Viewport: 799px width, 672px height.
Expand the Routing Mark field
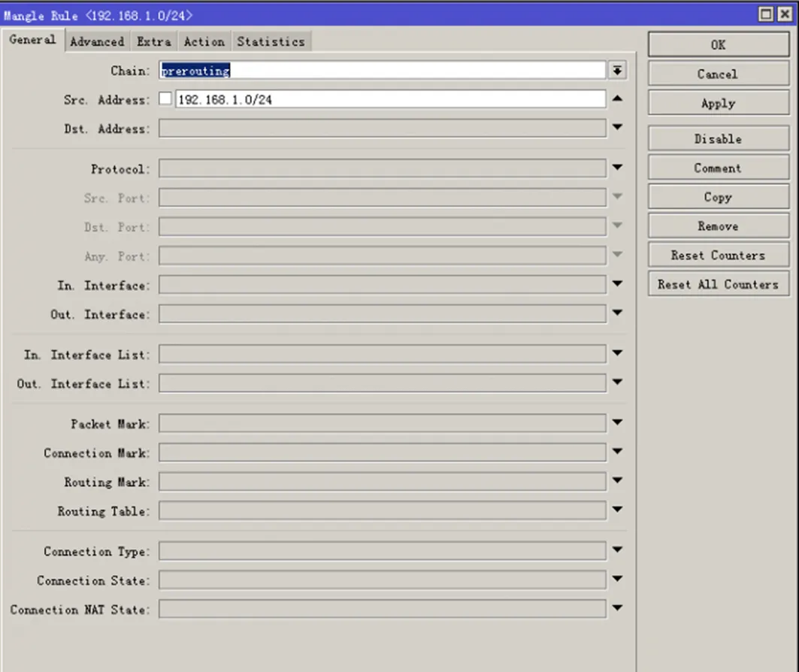[x=617, y=480]
